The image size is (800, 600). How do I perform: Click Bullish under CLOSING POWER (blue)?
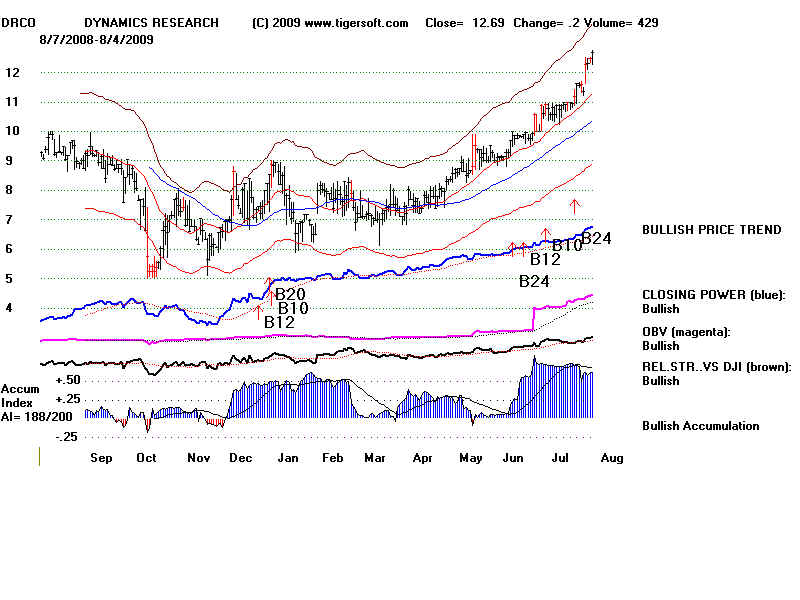[x=661, y=309]
